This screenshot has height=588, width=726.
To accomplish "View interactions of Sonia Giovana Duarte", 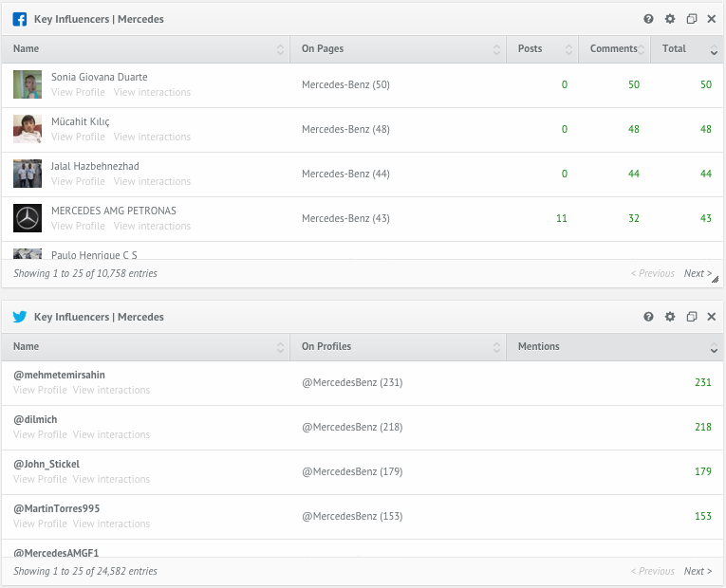I will click(152, 92).
